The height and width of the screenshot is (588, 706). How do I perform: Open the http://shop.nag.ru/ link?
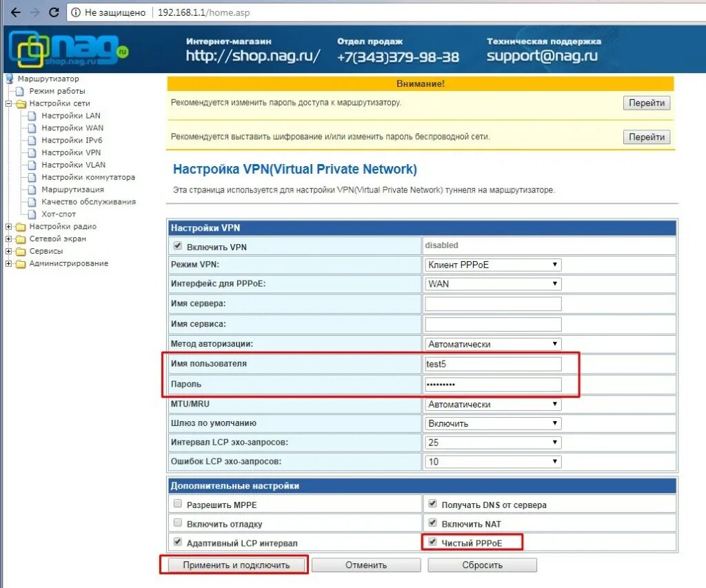[x=253, y=56]
